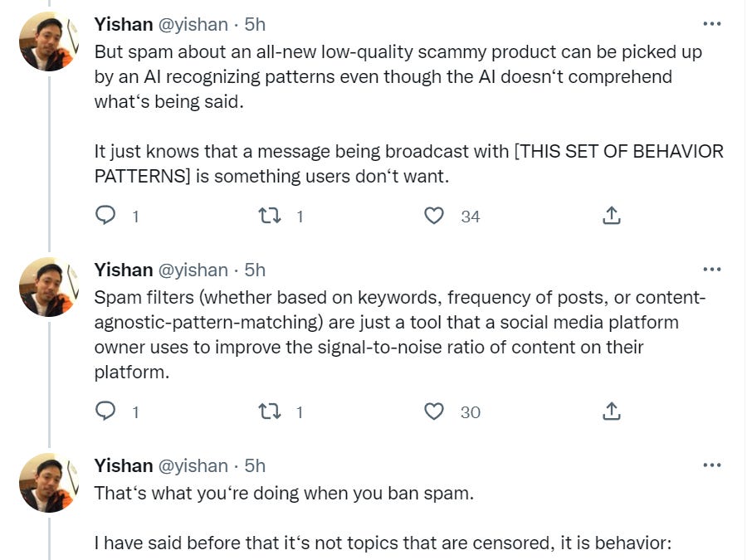Open Yishan's profile name on first tweet
The image size is (747, 560).
tap(123, 24)
